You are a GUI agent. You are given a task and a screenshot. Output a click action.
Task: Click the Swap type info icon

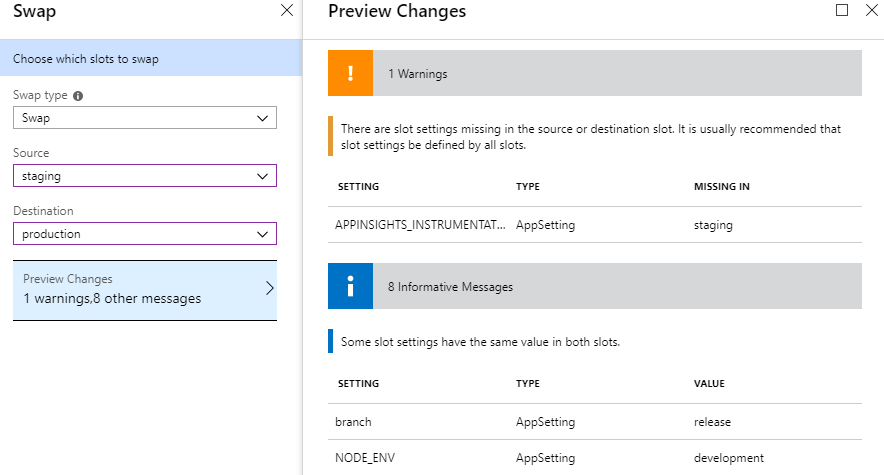78,96
